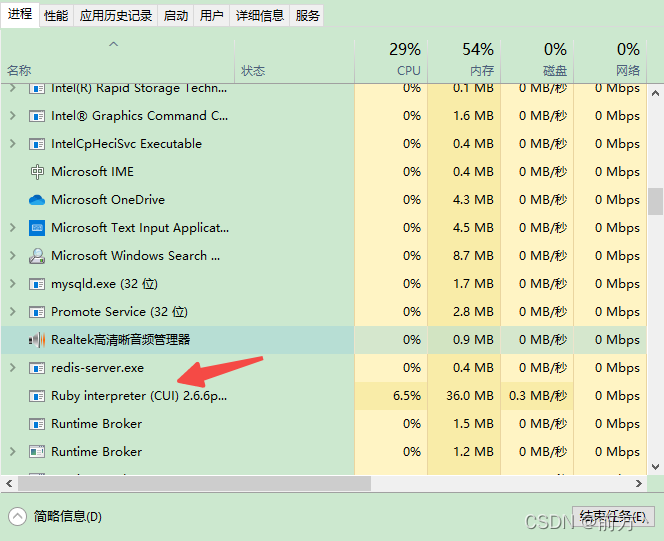Expand the Intel Rapid Storage Technology process

click(x=13, y=88)
